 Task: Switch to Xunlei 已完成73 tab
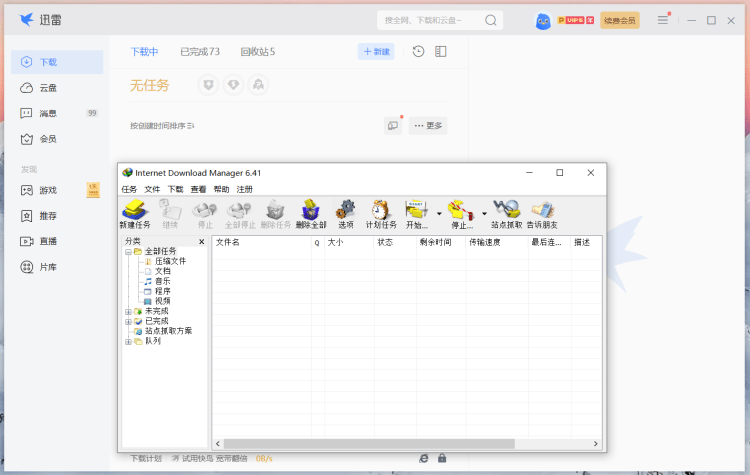[x=200, y=52]
